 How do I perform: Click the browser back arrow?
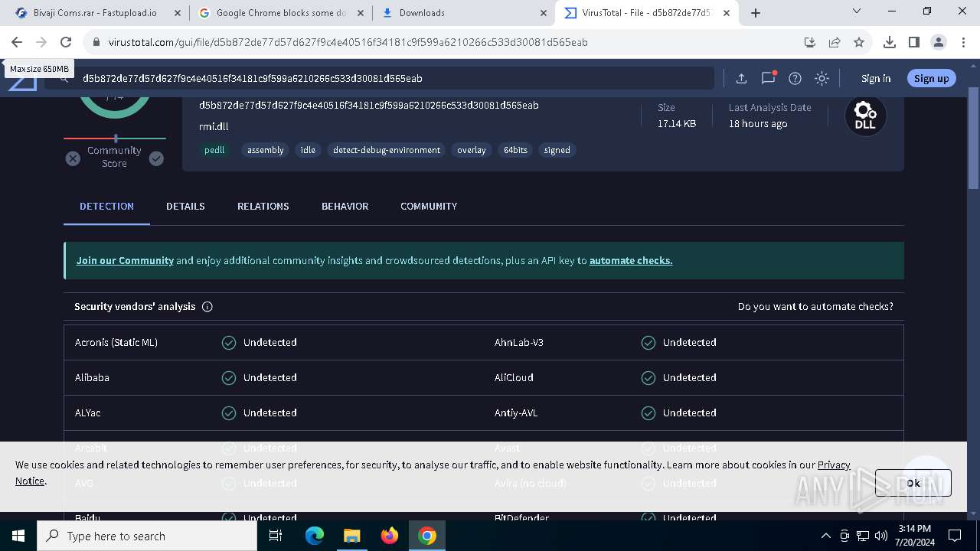(x=17, y=42)
